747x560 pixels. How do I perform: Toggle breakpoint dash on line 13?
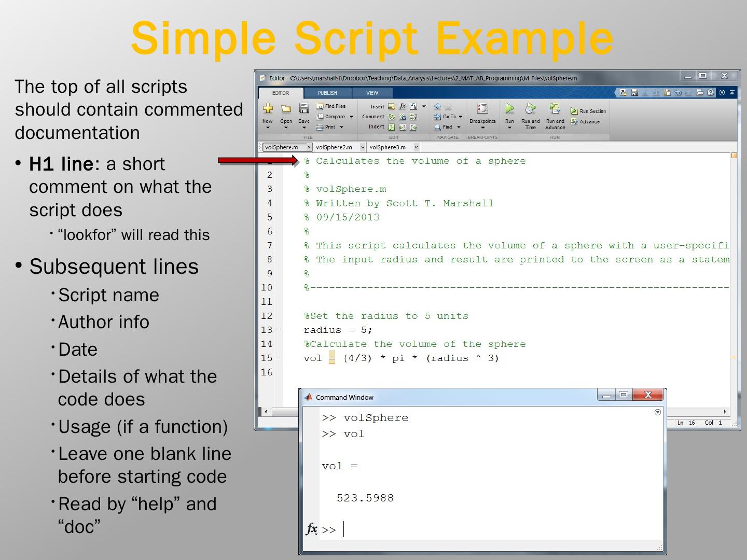(279, 329)
